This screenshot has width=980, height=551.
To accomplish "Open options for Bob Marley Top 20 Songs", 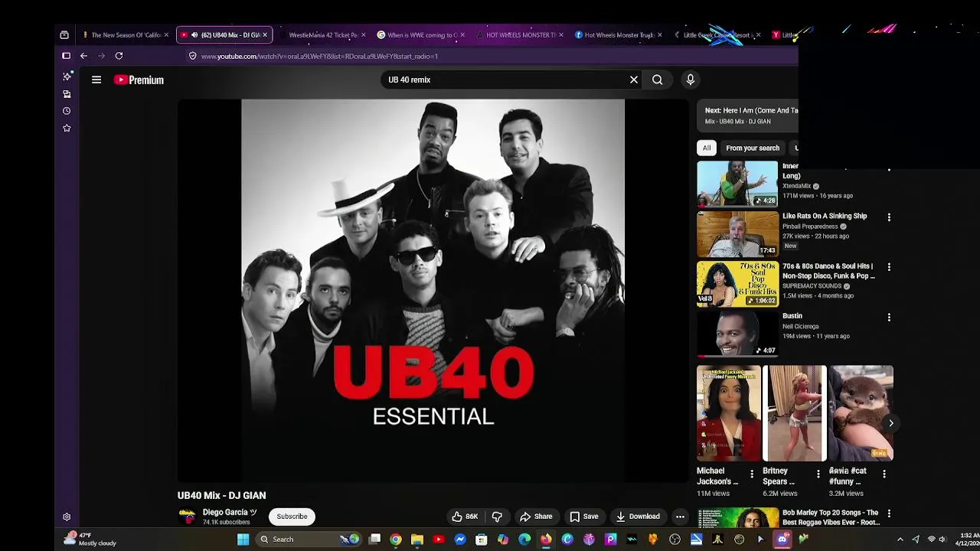I will coord(889,514).
